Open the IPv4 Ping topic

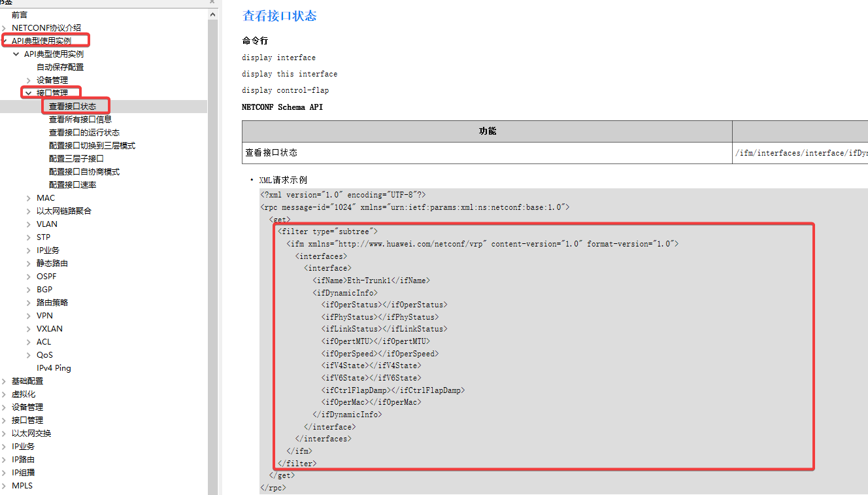[x=54, y=368]
